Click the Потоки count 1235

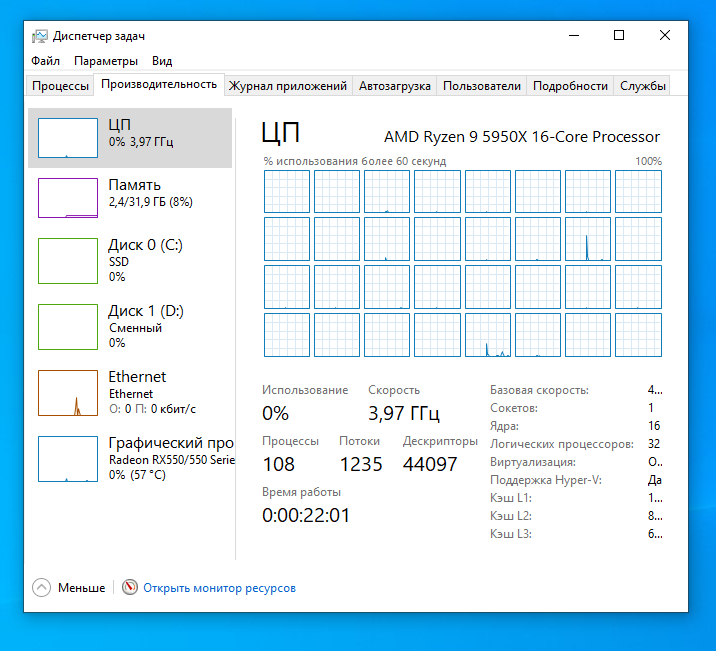tap(361, 464)
